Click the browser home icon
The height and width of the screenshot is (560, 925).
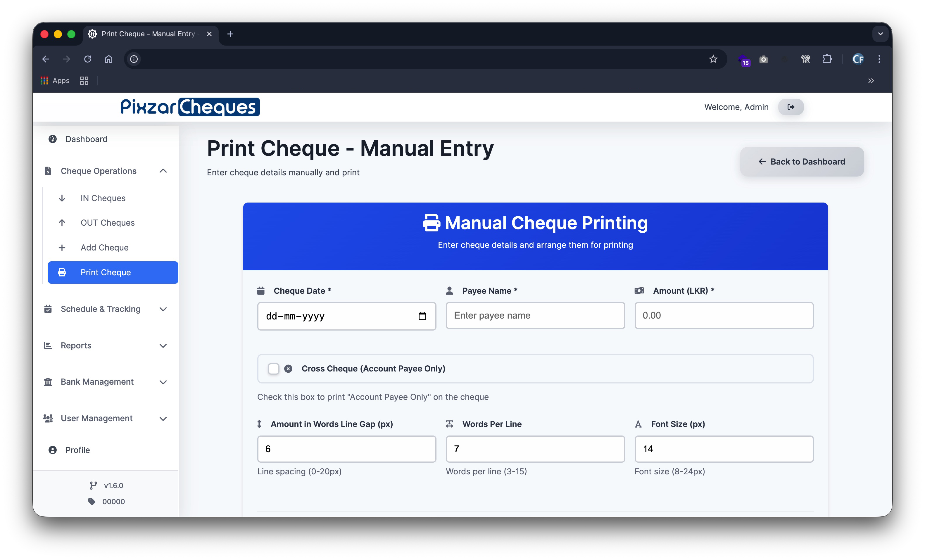pyautogui.click(x=108, y=59)
